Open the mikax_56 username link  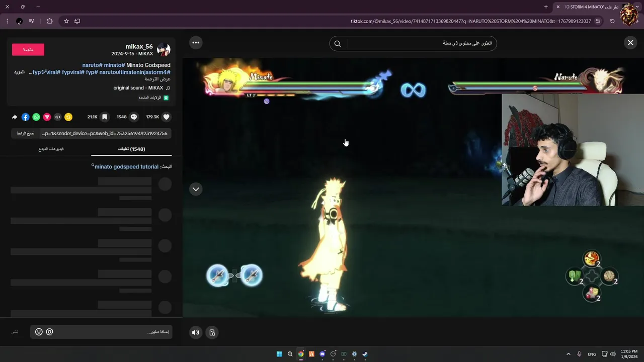(139, 46)
